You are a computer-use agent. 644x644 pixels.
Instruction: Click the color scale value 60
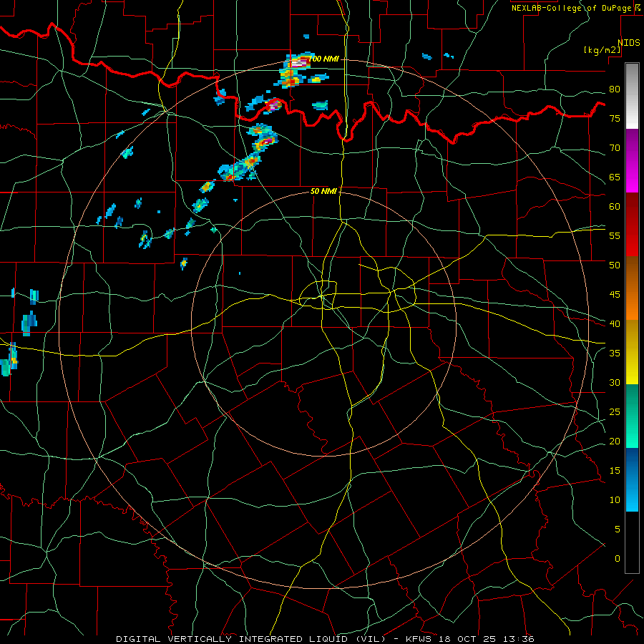click(x=615, y=207)
